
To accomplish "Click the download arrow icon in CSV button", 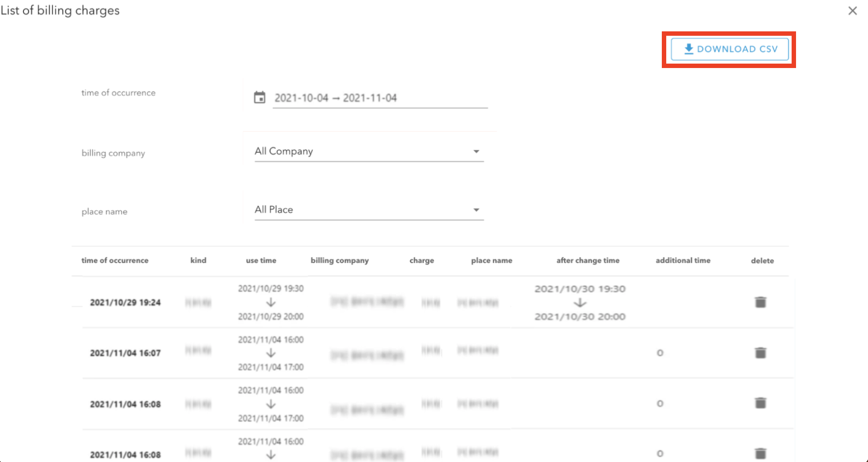I will click(x=688, y=49).
